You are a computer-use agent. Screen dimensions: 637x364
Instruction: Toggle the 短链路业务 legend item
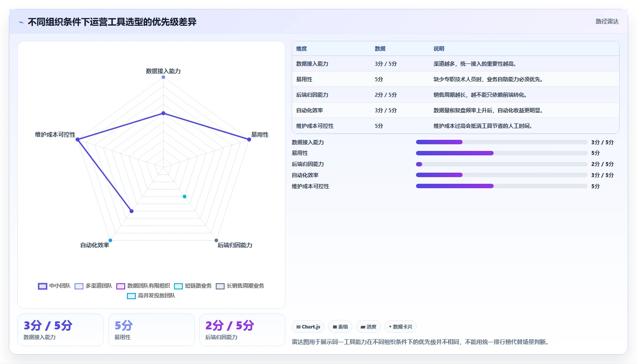(x=193, y=286)
